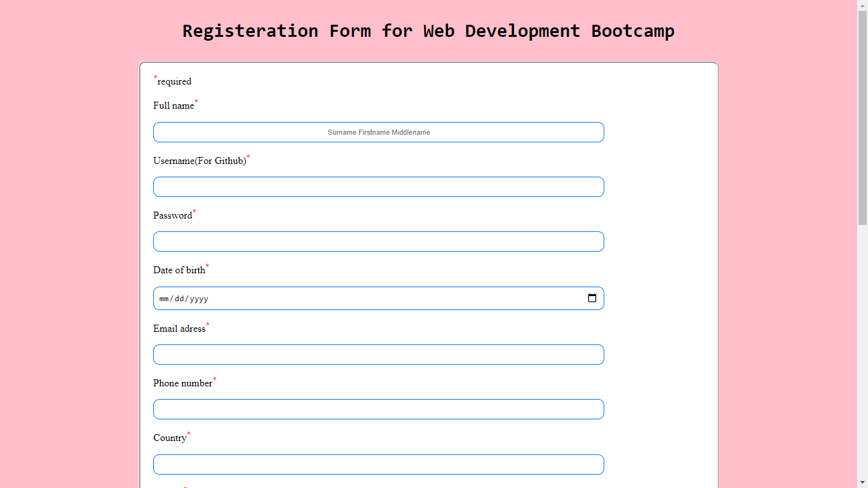The image size is (868, 488).
Task: Click the page's vertical scrollbar thumb
Action: tap(862, 118)
